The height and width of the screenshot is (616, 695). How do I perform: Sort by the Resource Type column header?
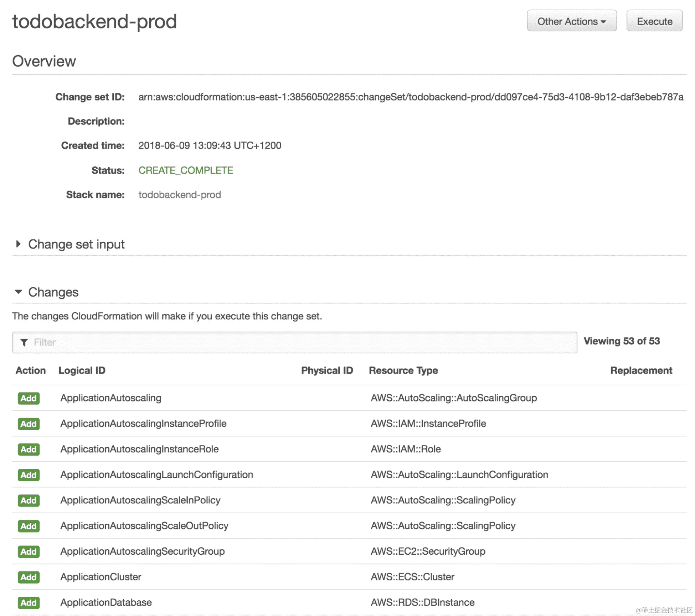coord(403,370)
